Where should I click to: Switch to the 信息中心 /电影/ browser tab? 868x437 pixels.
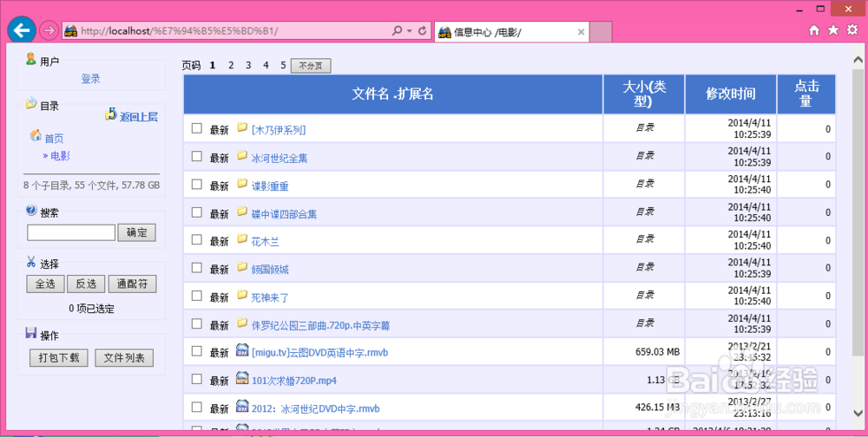pyautogui.click(x=512, y=32)
